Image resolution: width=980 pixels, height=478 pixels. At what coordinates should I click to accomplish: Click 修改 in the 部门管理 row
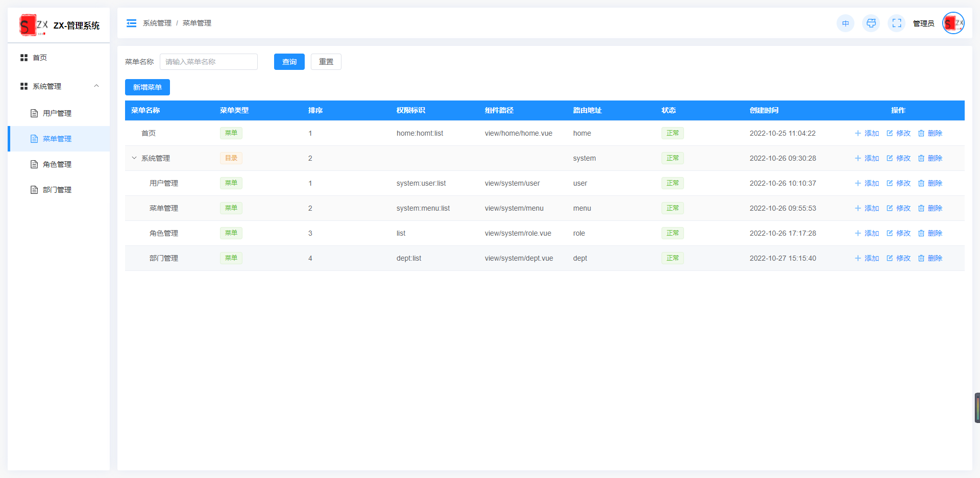[898, 258]
